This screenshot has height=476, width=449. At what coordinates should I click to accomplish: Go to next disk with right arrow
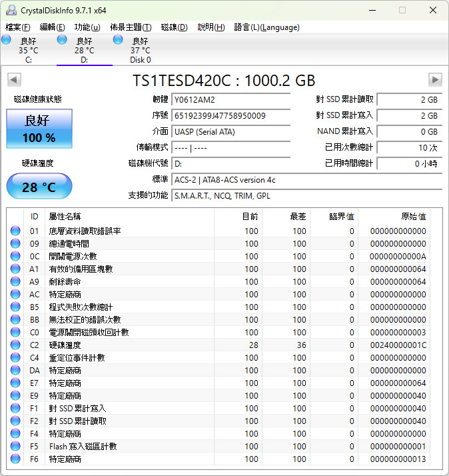[435, 80]
